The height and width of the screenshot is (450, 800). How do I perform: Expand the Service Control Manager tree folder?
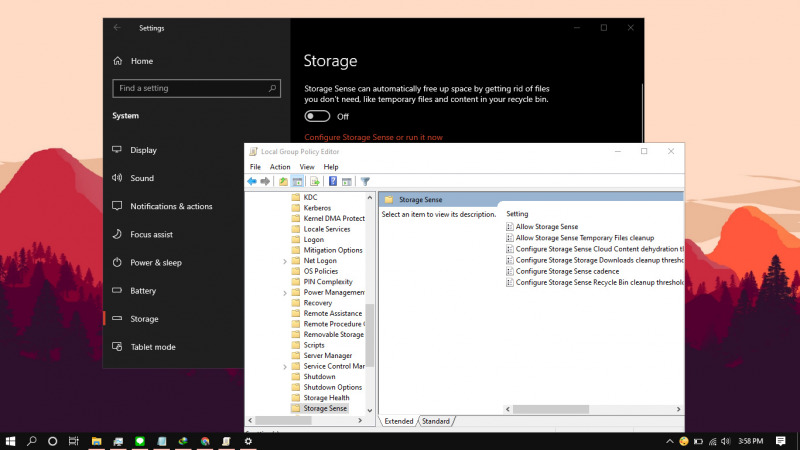pyautogui.click(x=285, y=367)
